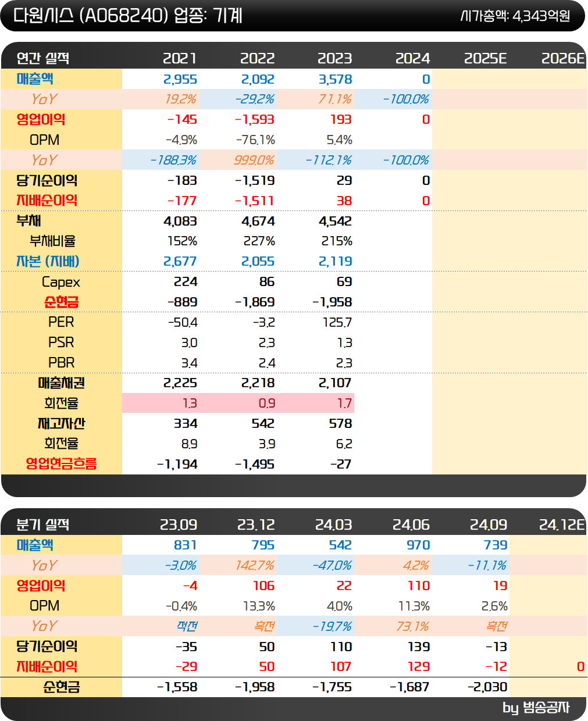
Task: Select PER value -50.4
Action: 183,322
